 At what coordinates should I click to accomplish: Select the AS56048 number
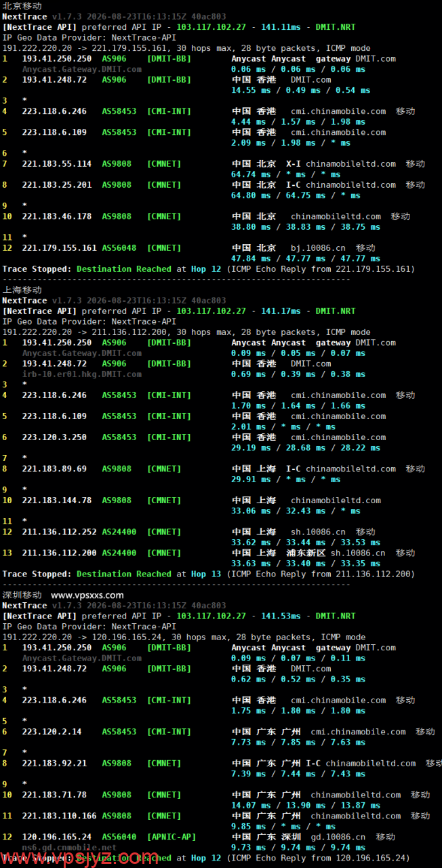[x=119, y=248]
